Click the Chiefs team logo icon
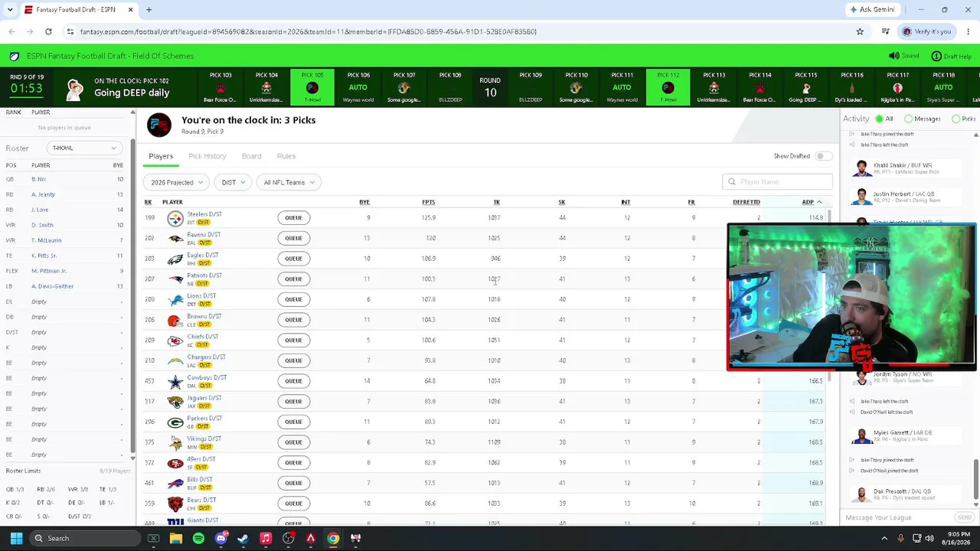980x551 pixels. (x=175, y=341)
